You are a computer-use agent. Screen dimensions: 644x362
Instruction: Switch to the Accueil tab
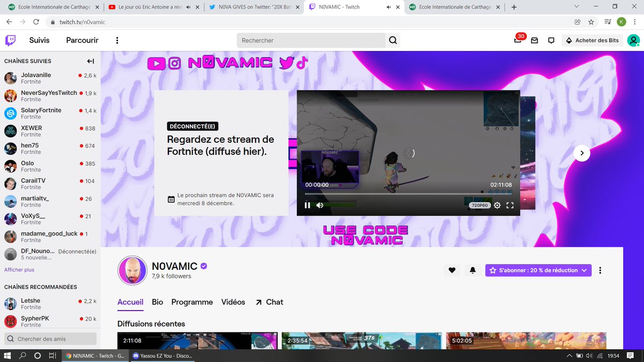click(130, 302)
